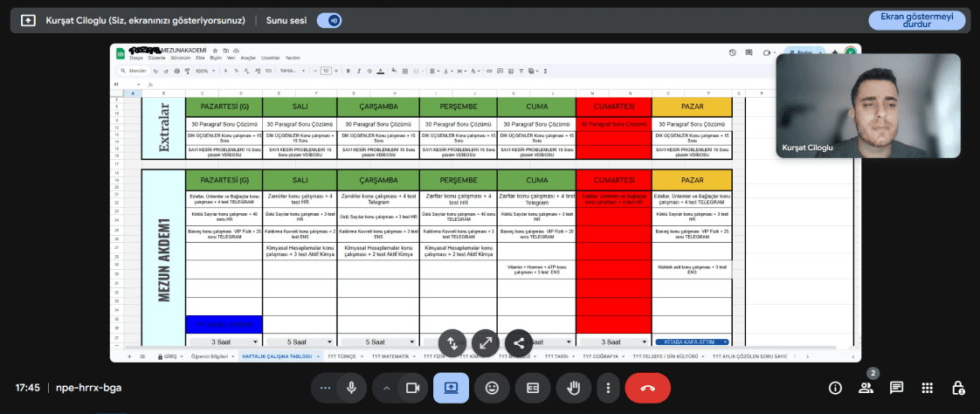Open the emoji reactions button
Viewport: 980px width, 414px height.
pyautogui.click(x=492, y=388)
